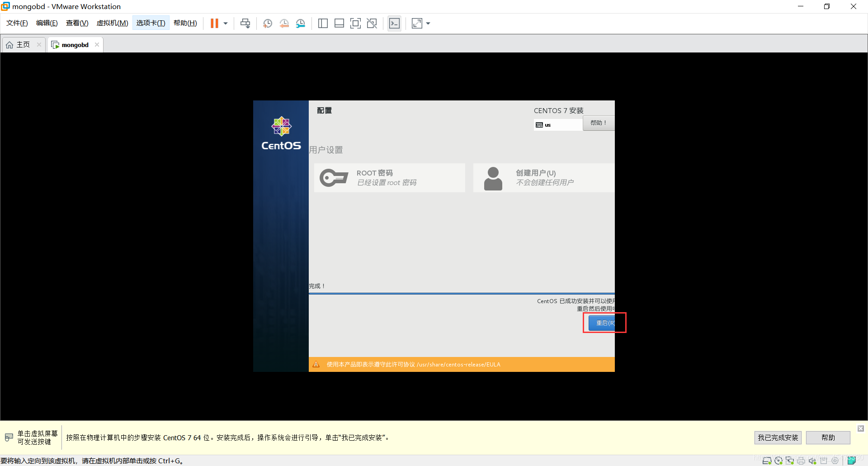Click the user silhouette icon

click(493, 179)
